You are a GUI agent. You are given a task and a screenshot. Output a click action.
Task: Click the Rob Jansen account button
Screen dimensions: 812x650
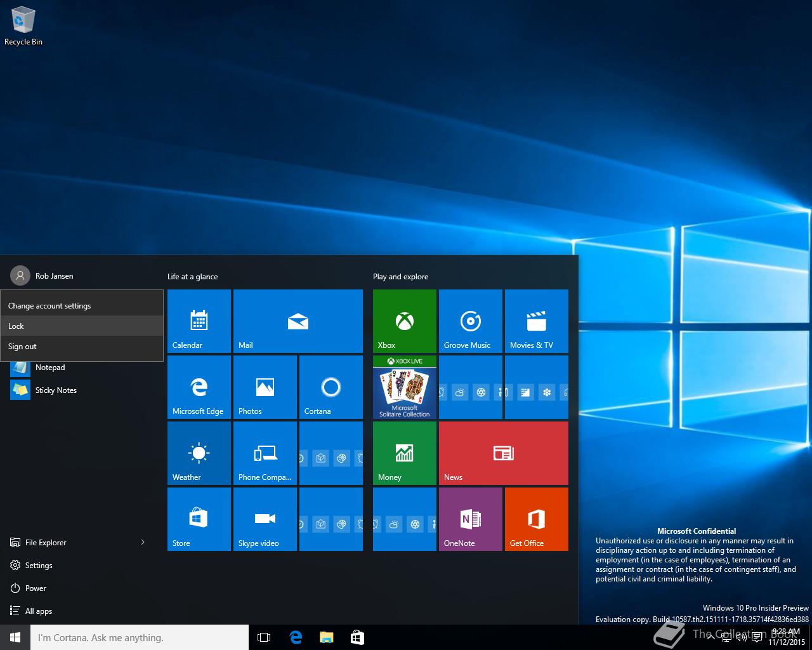(42, 276)
